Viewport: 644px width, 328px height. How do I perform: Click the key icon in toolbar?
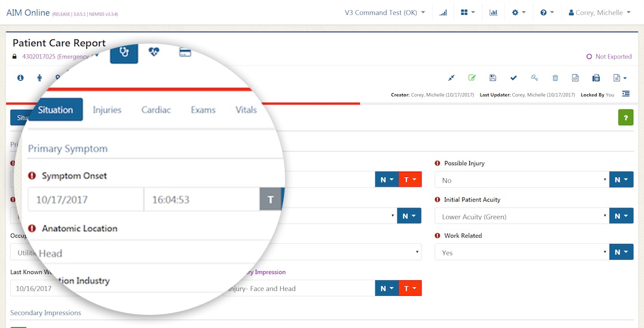click(x=534, y=78)
